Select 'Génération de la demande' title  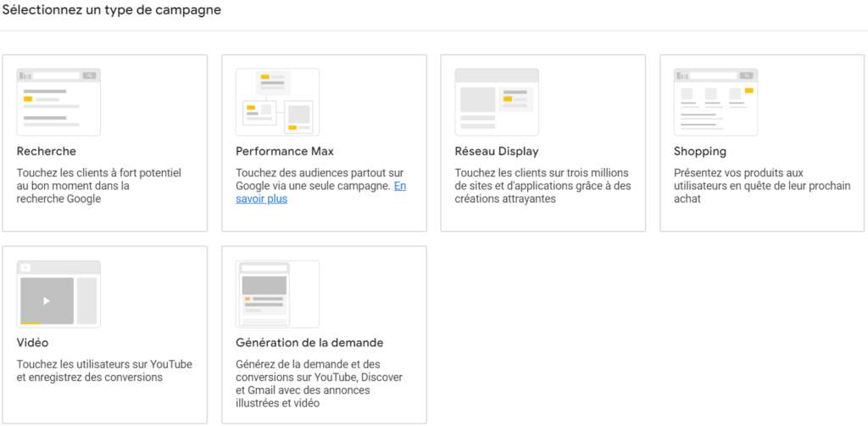[x=309, y=343]
